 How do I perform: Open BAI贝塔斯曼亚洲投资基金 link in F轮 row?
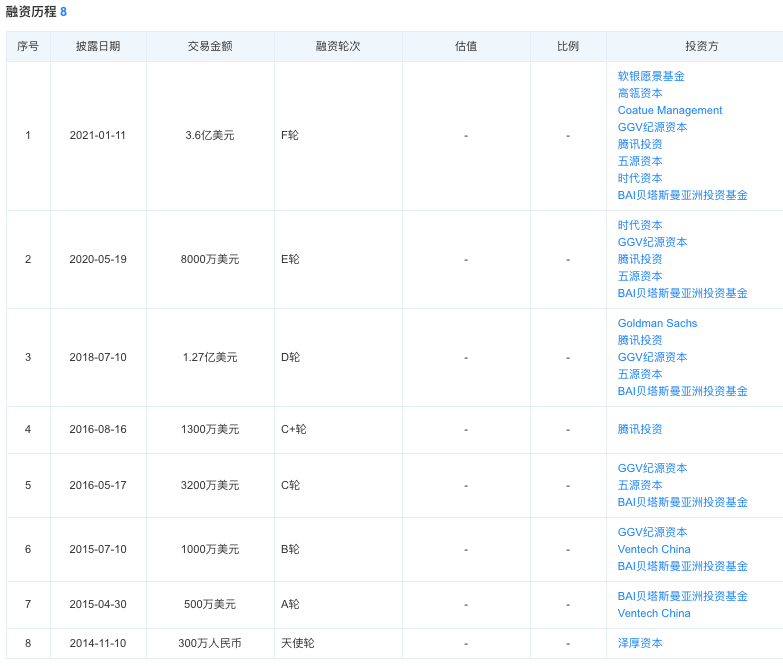682,195
